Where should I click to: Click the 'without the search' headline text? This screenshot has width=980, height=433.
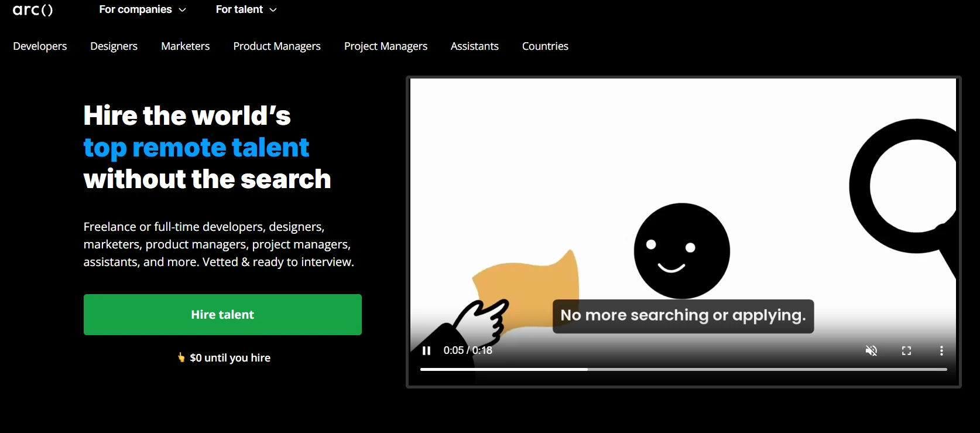pos(207,179)
